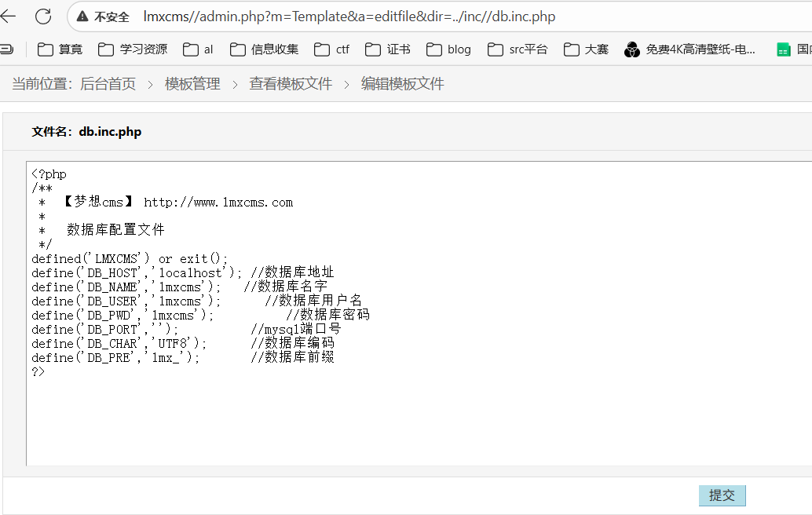Click the browser back arrow
Image resolution: width=812 pixels, height=515 pixels.
(9, 16)
